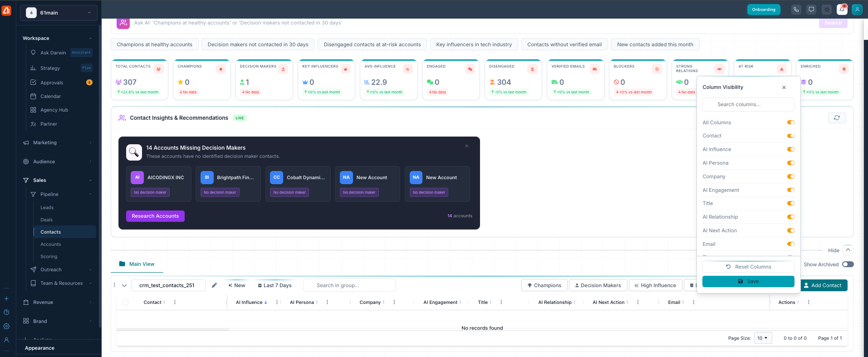Image resolution: width=868 pixels, height=357 pixels.
Task: Open Accounts in the Pipeline menu
Action: [50, 244]
